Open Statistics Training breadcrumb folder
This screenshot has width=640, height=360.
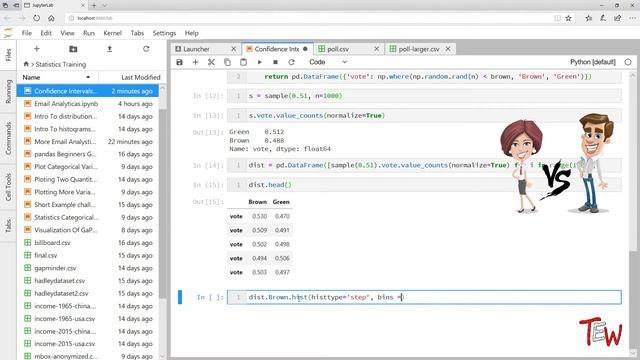pyautogui.click(x=61, y=64)
